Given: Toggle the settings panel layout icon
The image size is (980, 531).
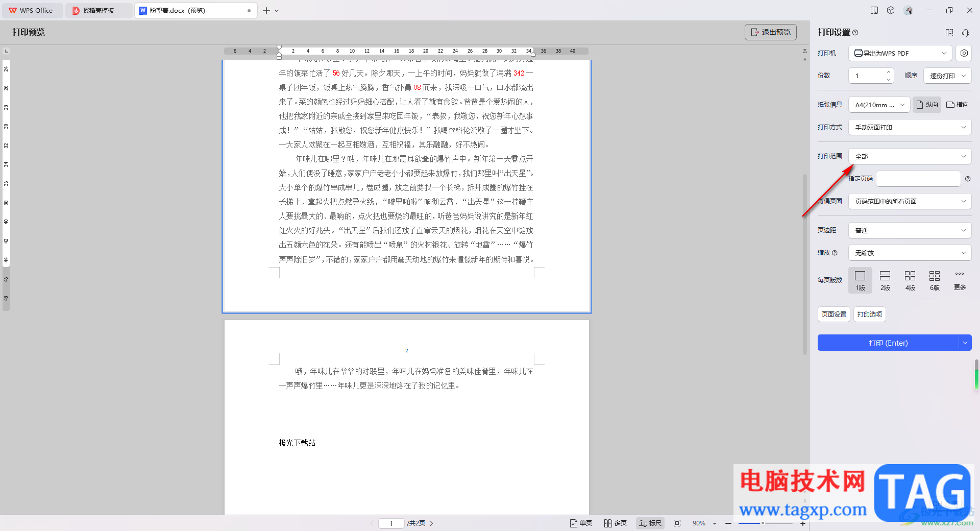Looking at the screenshot, I should tap(949, 33).
